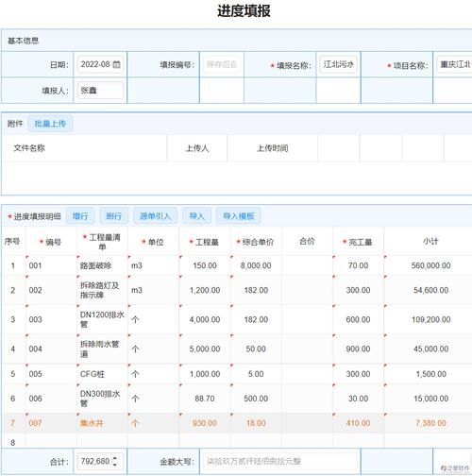The width and height of the screenshot is (472, 476).
Task: Click the 增行 add row button
Action: 80,216
